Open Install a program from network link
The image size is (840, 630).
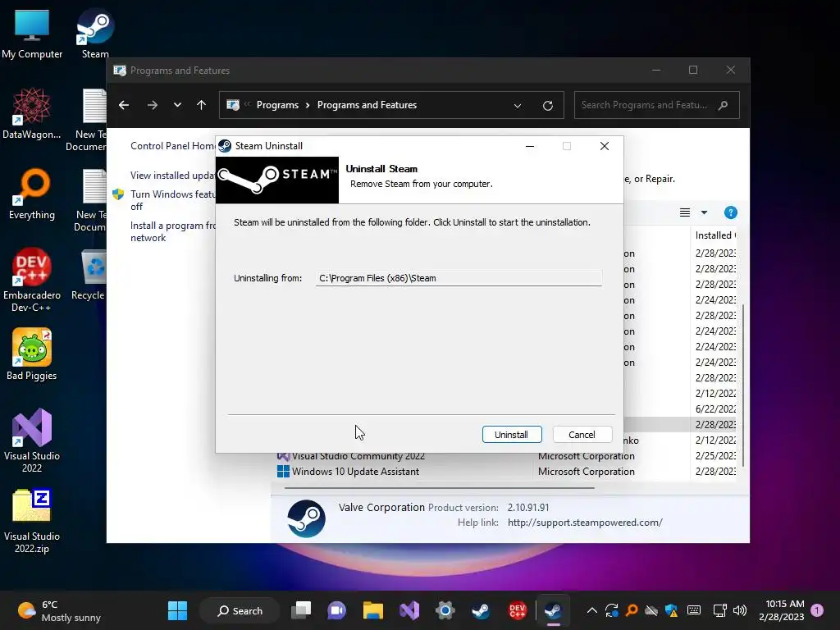coord(172,232)
